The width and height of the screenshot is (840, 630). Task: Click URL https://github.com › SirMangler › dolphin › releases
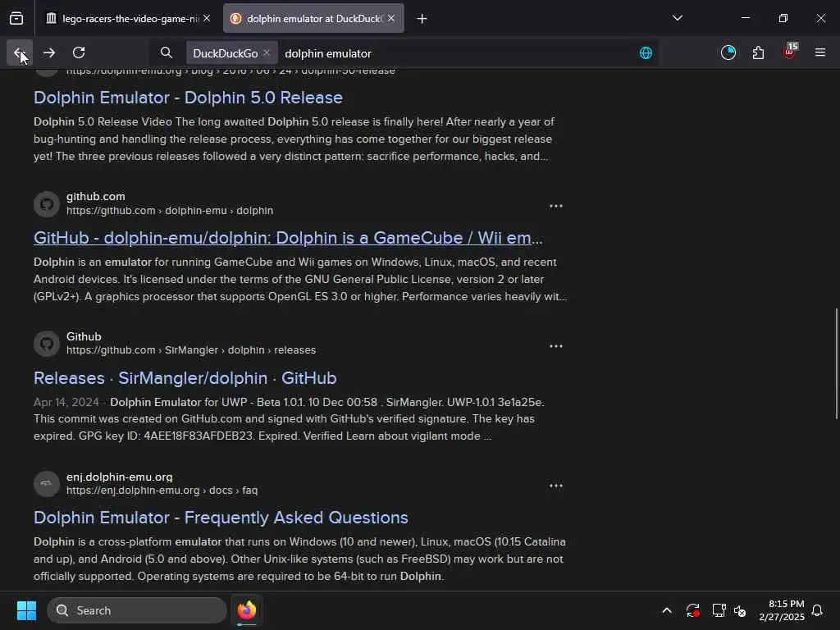[x=191, y=350]
